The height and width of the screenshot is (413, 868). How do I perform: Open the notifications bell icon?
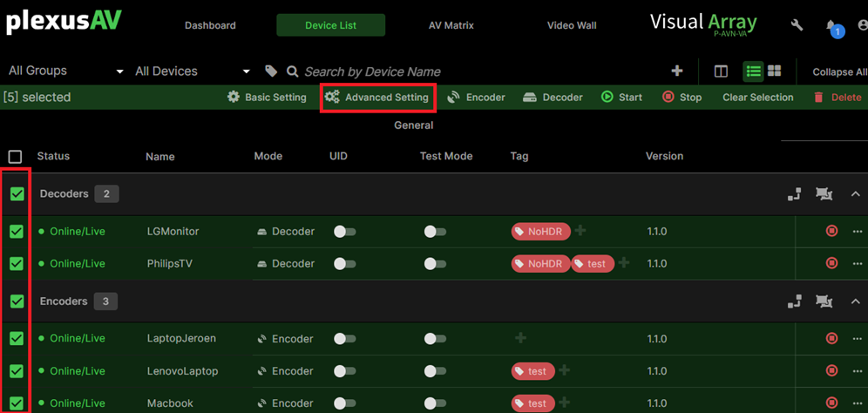point(831,26)
